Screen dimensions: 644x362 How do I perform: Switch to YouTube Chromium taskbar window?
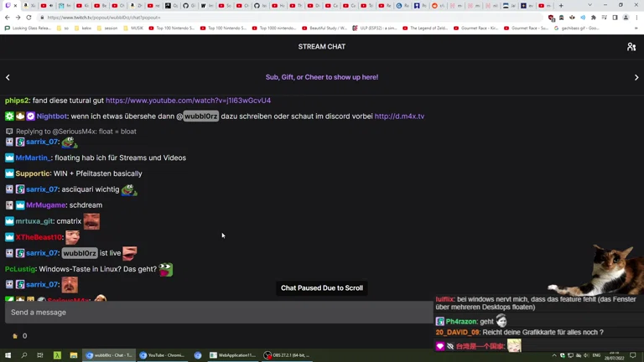163,355
